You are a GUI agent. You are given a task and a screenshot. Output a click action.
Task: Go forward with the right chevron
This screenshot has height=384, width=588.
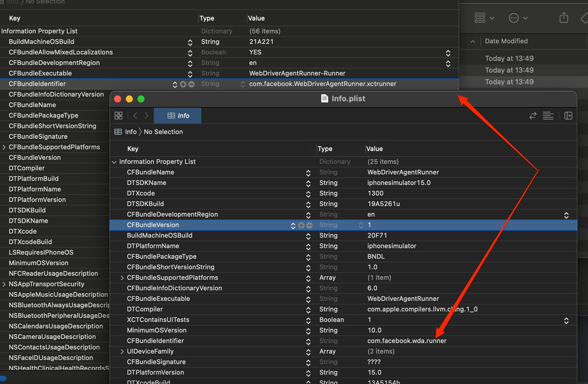coord(146,116)
